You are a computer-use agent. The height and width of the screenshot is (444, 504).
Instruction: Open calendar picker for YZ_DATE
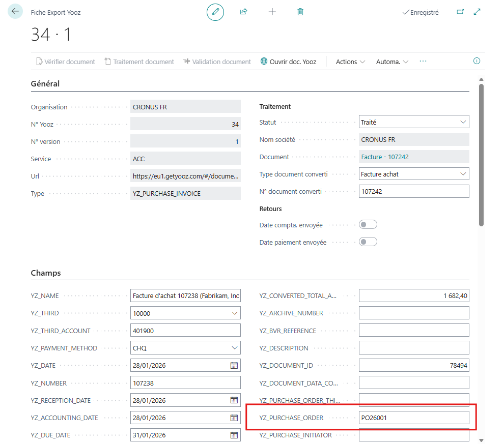(234, 365)
